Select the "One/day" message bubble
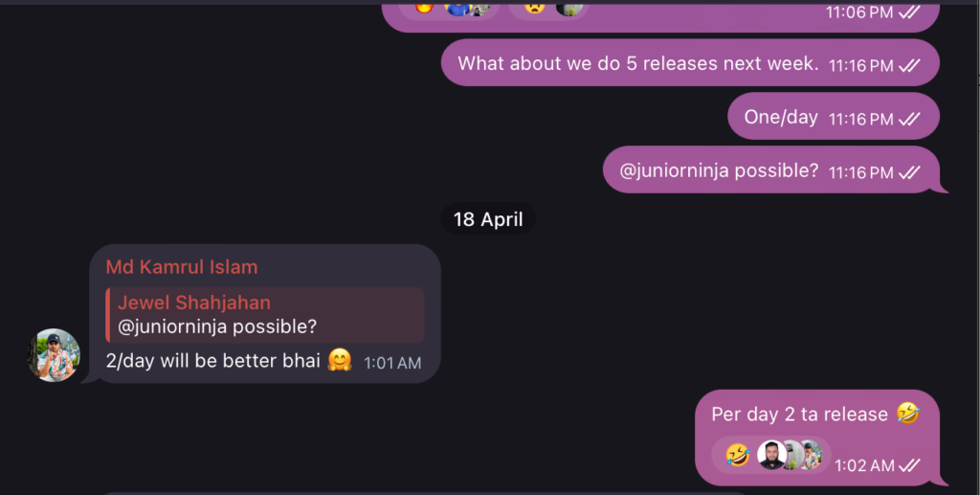Viewport: 980px width, 495px height. 781,118
